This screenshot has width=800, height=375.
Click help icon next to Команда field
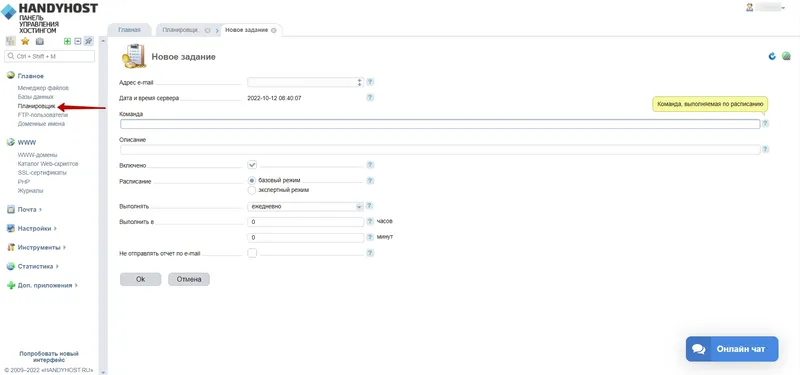coord(765,123)
